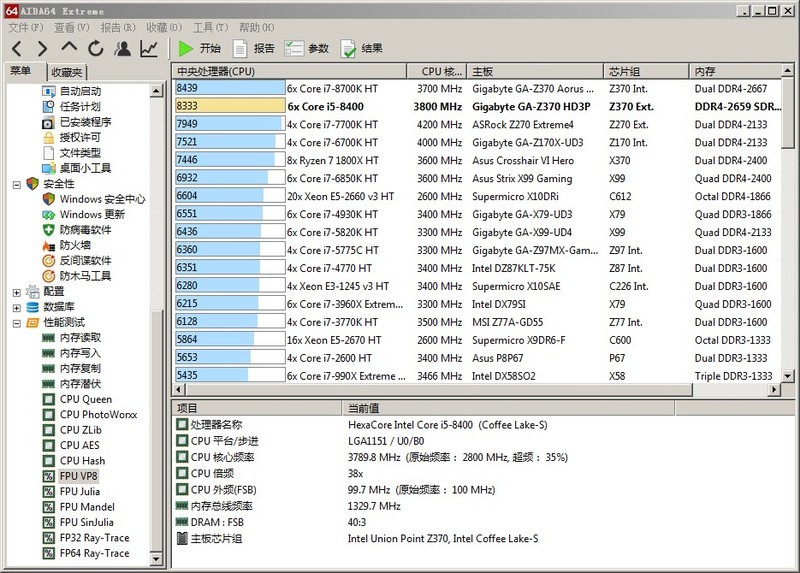
Task: Click the tree panel scroll-up arrow
Action: [x=156, y=91]
